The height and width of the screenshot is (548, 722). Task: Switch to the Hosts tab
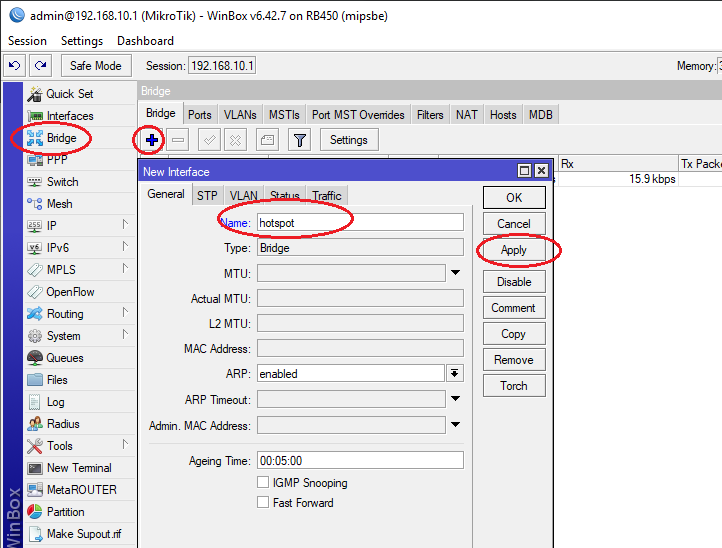coord(503,115)
